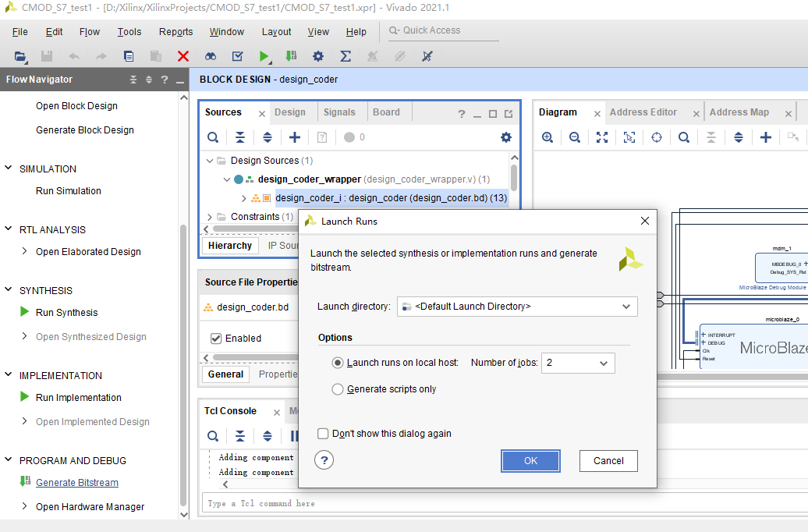The image size is (808, 532).
Task: Click the Diagram zoom fit icon
Action: point(602,137)
